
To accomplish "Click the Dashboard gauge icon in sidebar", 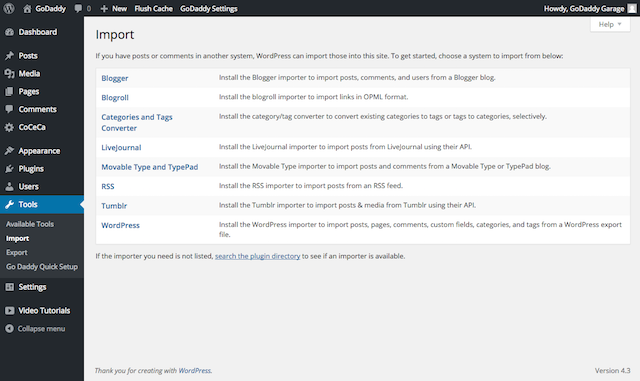I will pyautogui.click(x=9, y=32).
